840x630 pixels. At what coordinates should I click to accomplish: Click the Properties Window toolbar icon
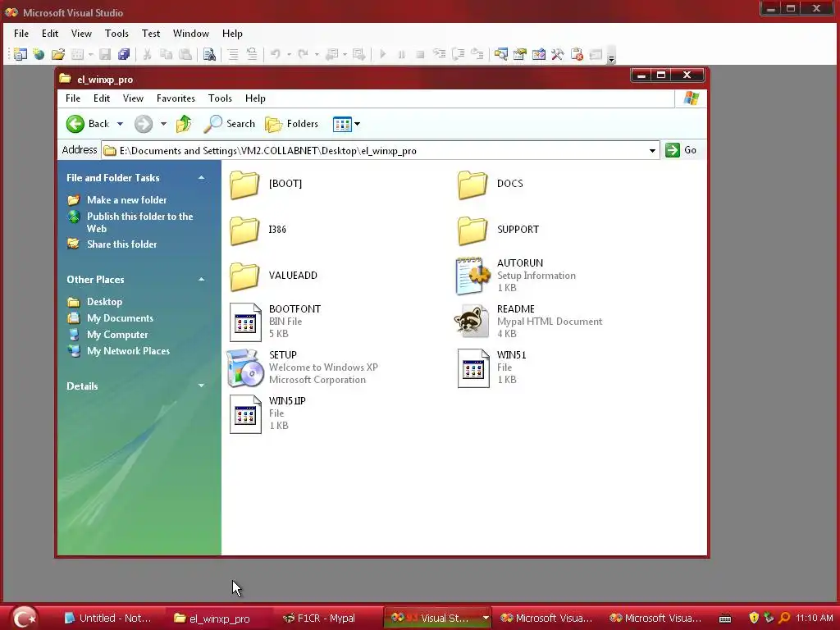[519, 54]
